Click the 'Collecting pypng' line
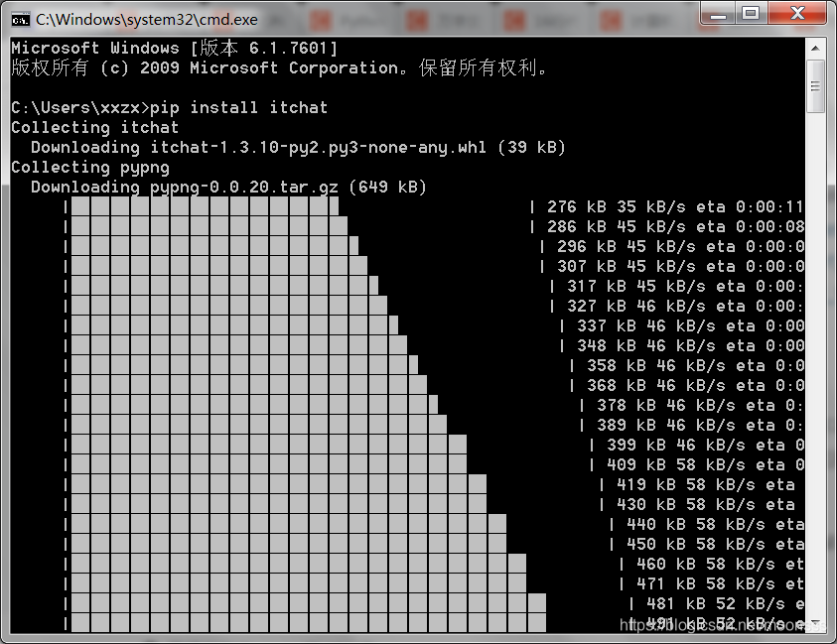Screen dimensions: 837x644 (90, 167)
